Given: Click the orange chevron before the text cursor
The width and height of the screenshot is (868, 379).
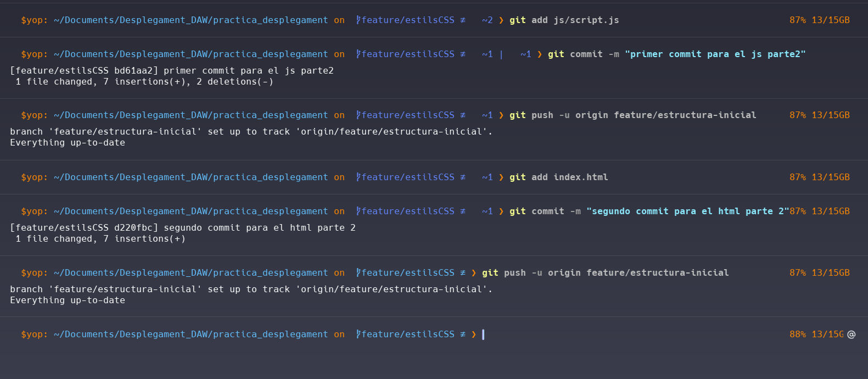Looking at the screenshot, I should click(473, 335).
